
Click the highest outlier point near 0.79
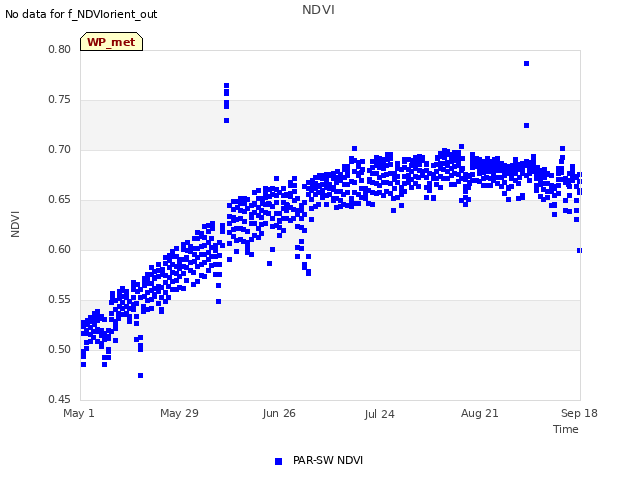pyautogui.click(x=527, y=64)
